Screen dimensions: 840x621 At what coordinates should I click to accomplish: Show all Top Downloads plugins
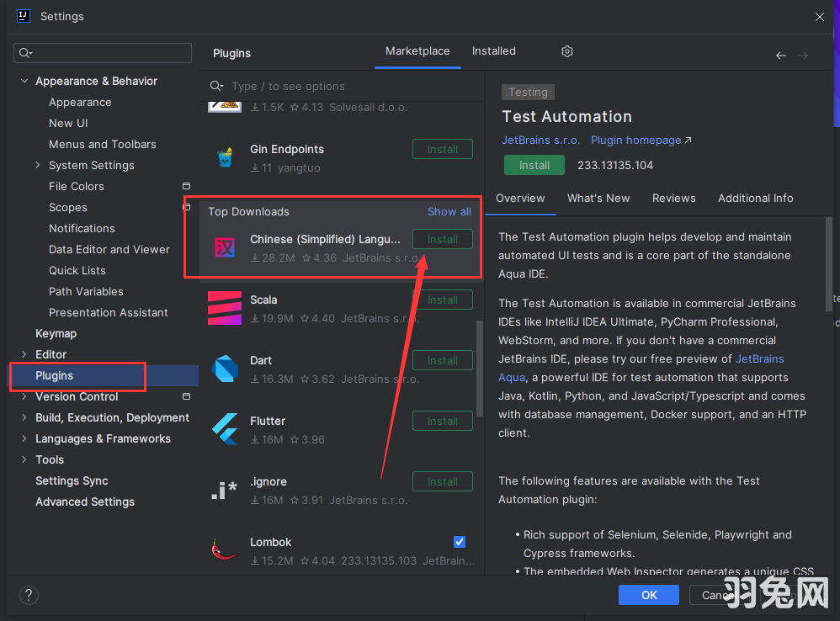pyautogui.click(x=449, y=212)
